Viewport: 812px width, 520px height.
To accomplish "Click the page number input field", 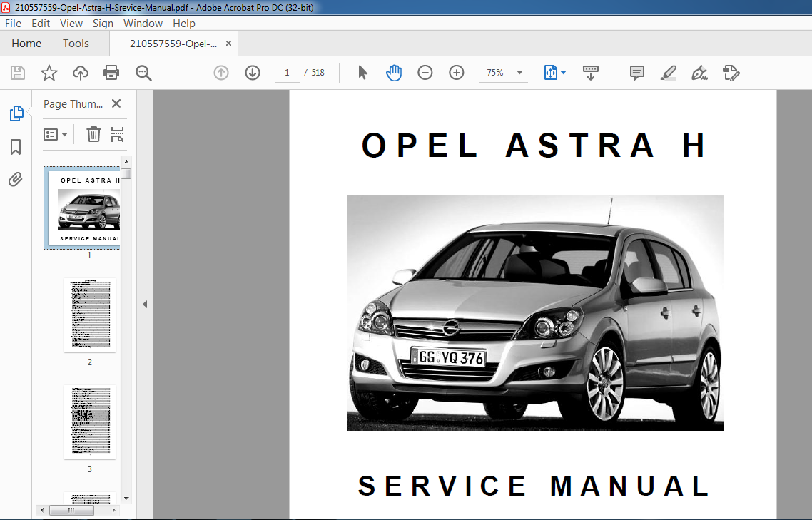I will click(287, 73).
